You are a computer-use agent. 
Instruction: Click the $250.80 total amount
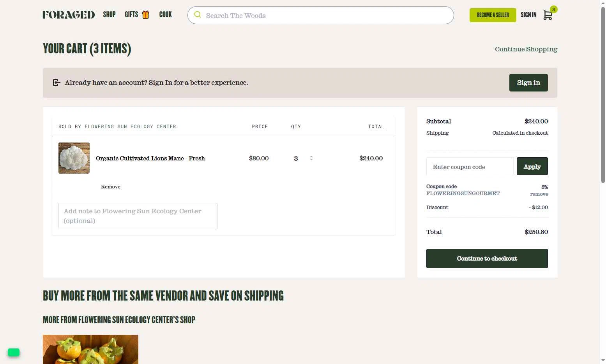[x=536, y=232]
